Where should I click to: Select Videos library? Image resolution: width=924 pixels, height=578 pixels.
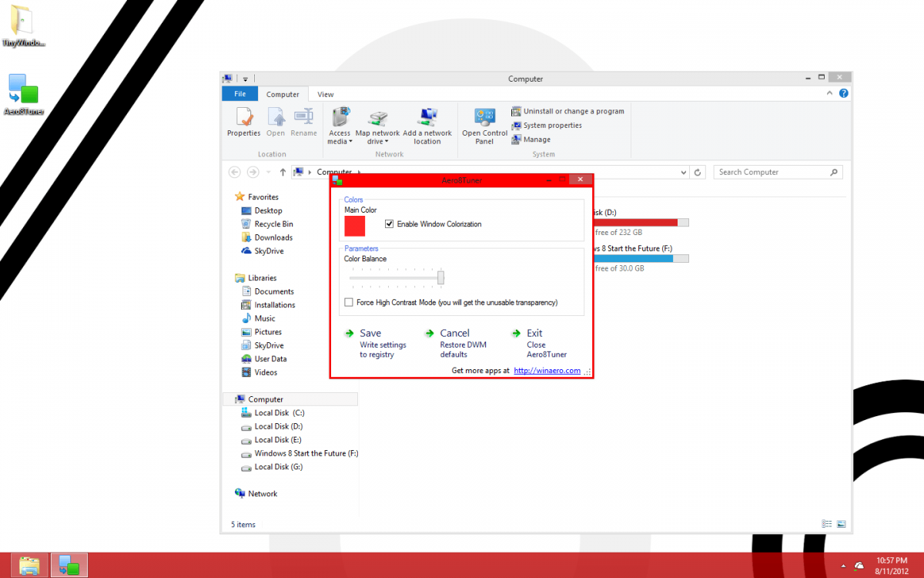coord(259,372)
